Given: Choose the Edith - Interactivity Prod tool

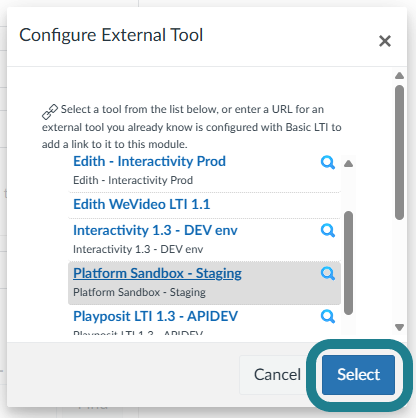Looking at the screenshot, I should click(149, 161).
